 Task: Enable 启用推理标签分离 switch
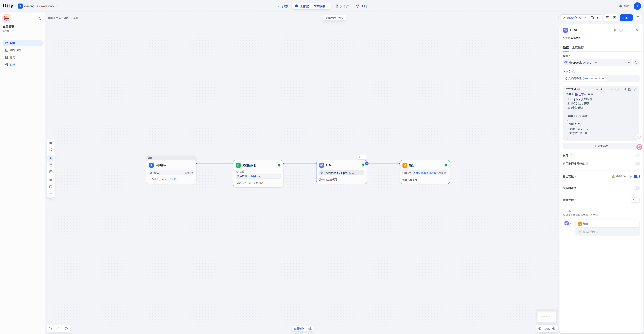(636, 163)
